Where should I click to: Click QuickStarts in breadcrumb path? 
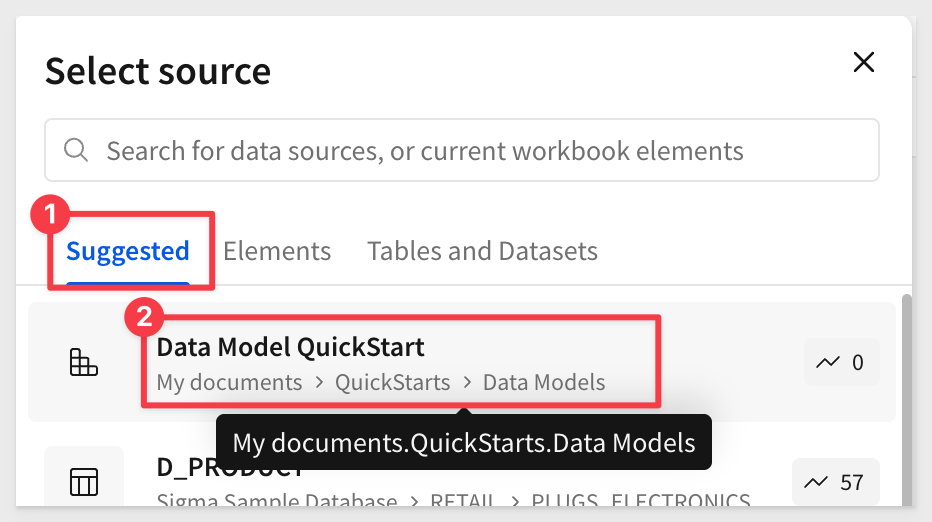coord(392,382)
